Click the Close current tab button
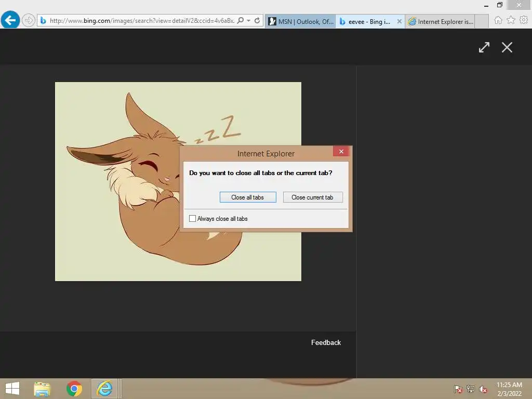 (x=312, y=197)
